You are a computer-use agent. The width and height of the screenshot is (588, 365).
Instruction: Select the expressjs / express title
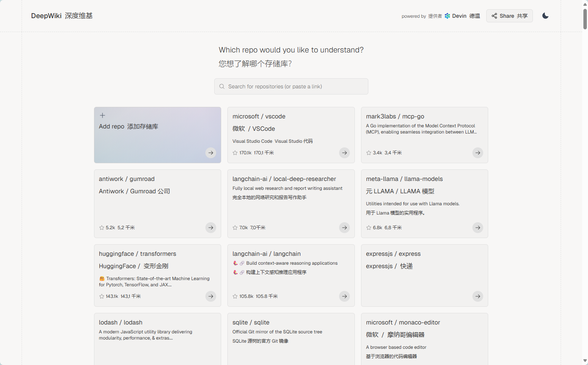(393, 254)
